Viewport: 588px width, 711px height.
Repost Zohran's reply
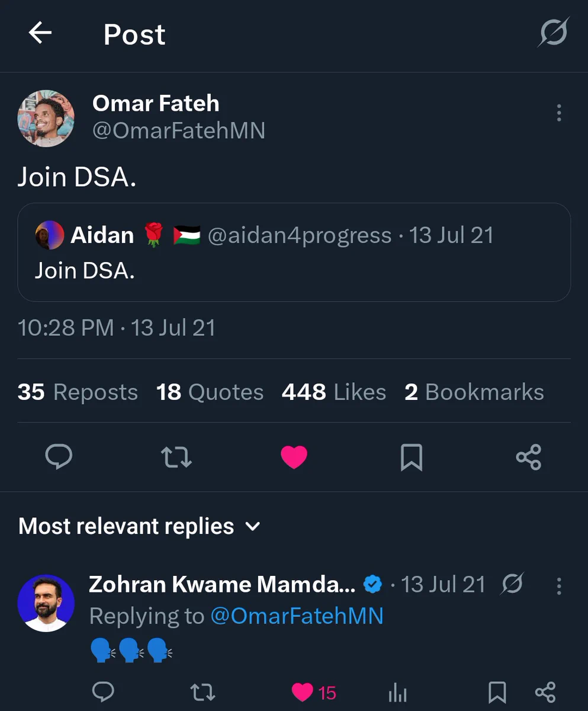tap(203, 691)
